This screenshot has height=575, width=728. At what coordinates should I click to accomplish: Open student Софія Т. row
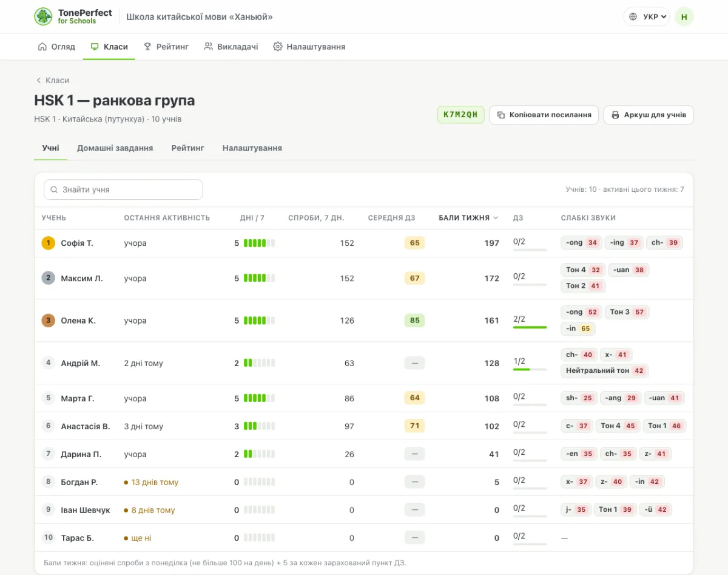click(364, 243)
